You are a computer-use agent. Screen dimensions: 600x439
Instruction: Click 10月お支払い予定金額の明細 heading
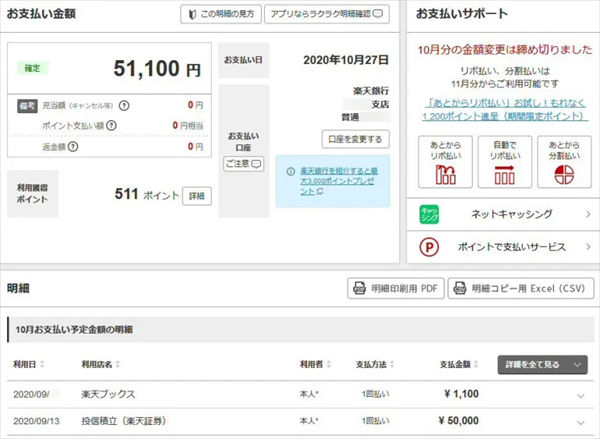coord(74,330)
